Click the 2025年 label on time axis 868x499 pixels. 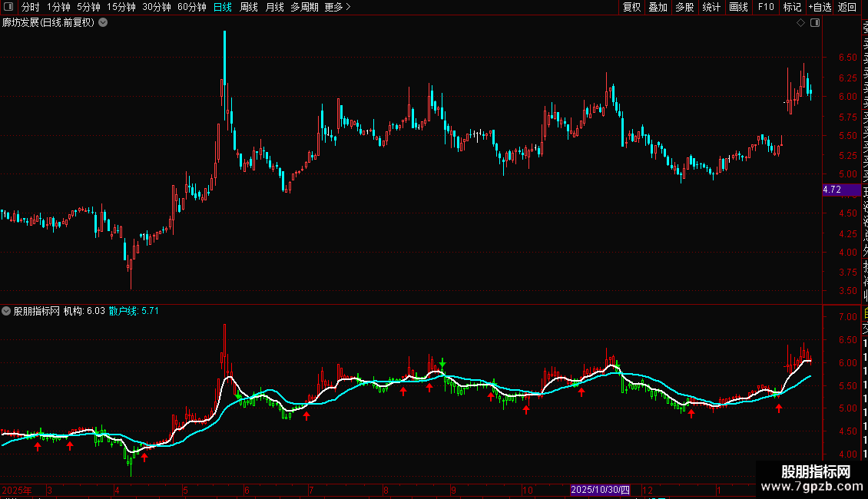point(17,490)
